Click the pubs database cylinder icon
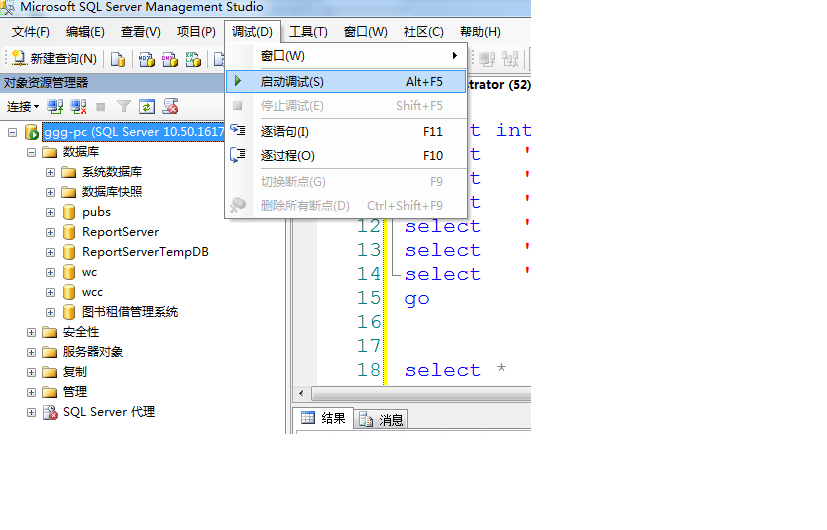Viewport: 827px width, 530px height. tap(69, 212)
